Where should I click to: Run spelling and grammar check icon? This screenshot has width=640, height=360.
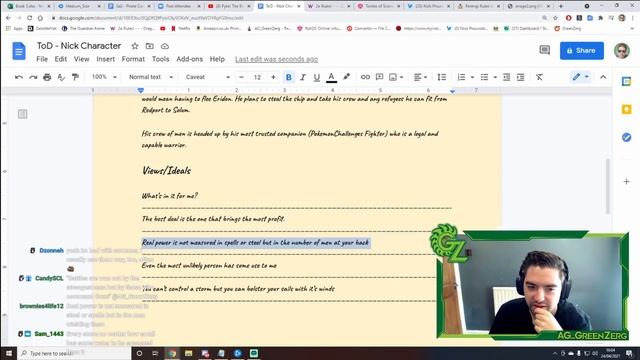61,77
